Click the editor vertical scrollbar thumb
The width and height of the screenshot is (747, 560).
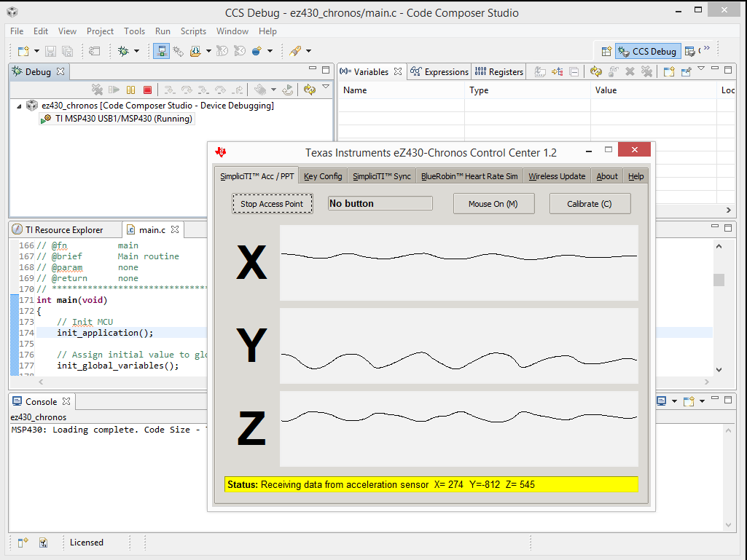[x=719, y=280]
